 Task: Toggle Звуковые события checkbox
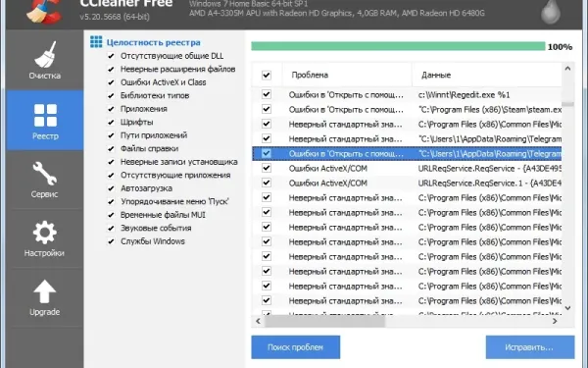point(111,228)
